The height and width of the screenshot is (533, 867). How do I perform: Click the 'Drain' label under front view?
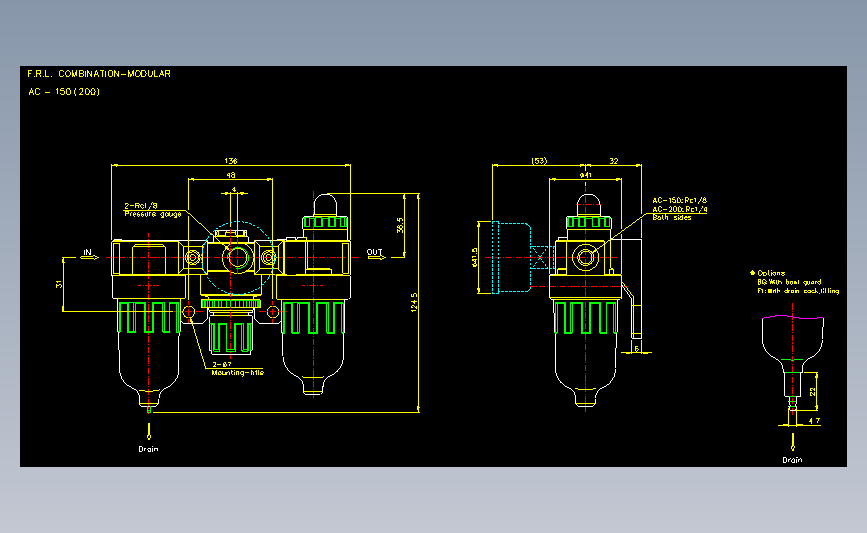point(148,449)
